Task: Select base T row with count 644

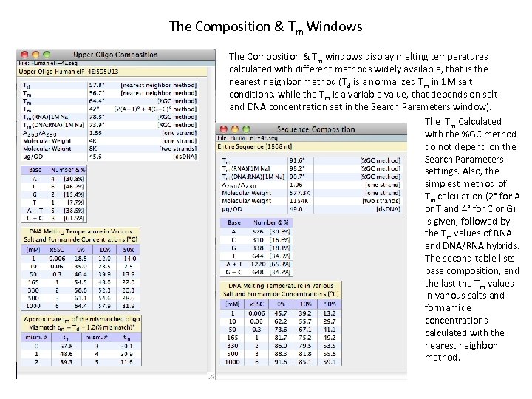Action: click(x=256, y=256)
